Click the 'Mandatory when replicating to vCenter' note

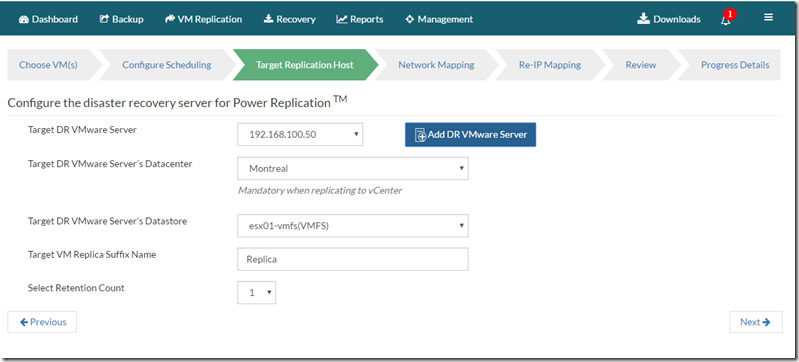point(320,191)
